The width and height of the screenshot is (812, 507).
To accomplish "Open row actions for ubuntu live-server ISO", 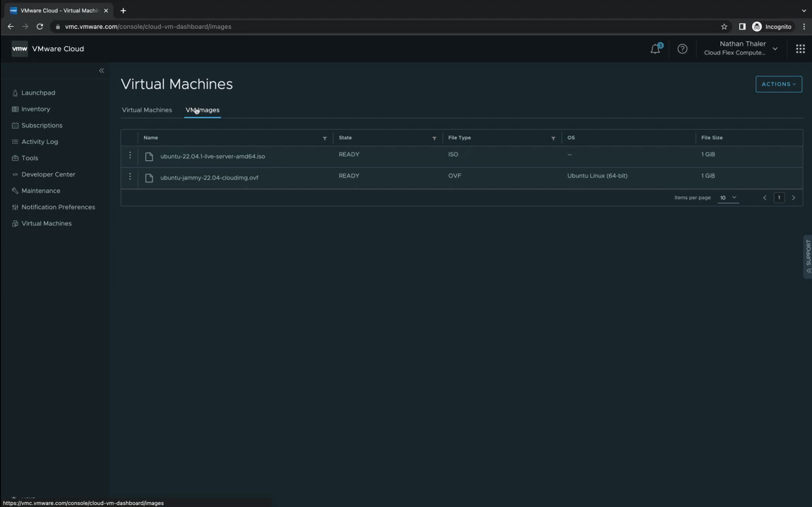I will point(130,155).
